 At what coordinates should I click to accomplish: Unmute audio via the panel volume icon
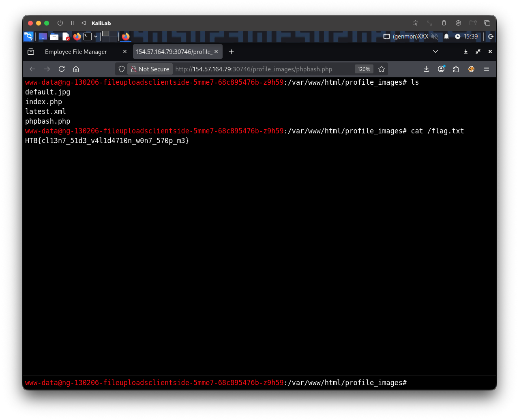click(435, 36)
